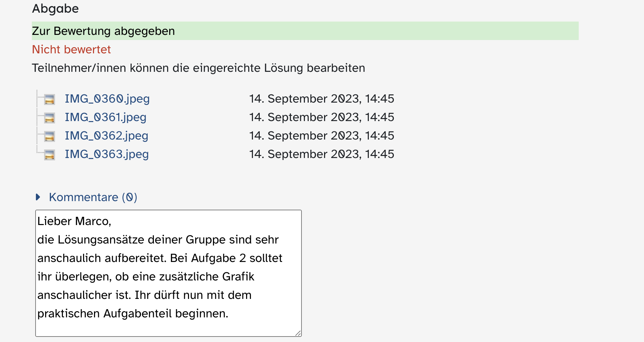Expand the Kommentare triangle arrow
This screenshot has height=342, width=644.
(38, 197)
